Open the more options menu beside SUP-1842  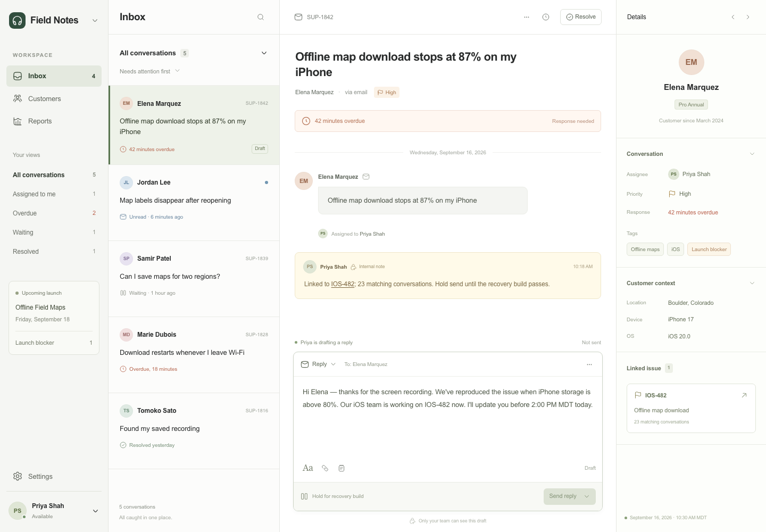527,17
